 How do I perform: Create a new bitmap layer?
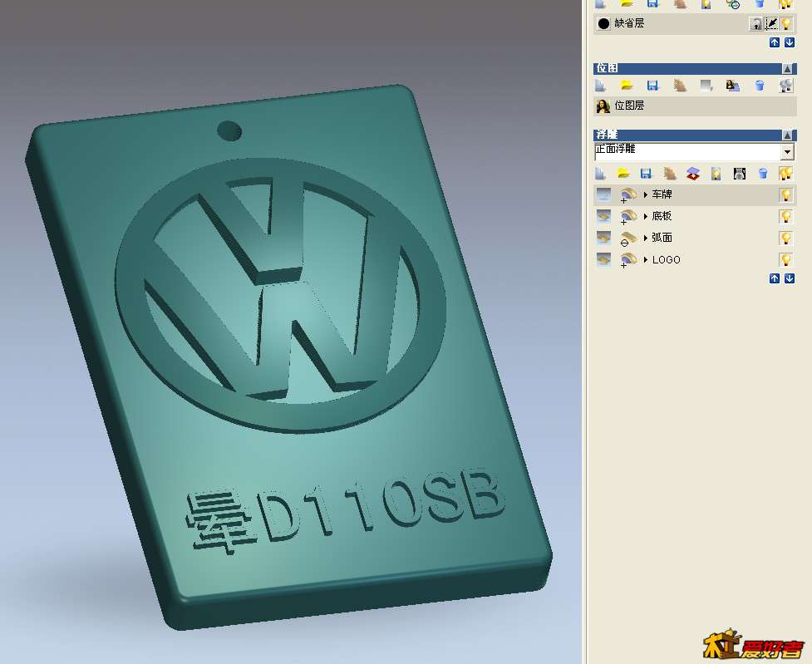coord(600,86)
